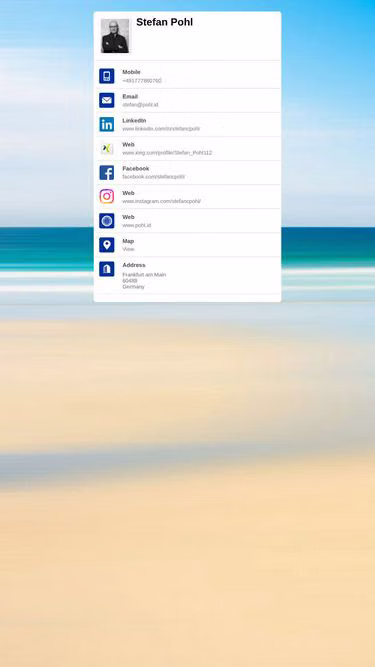The image size is (375, 667).
Task: Open Stefan Pohl's profile photo
Action: pos(115,36)
